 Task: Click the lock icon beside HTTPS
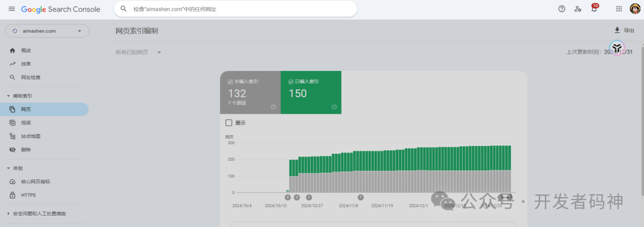[13, 195]
